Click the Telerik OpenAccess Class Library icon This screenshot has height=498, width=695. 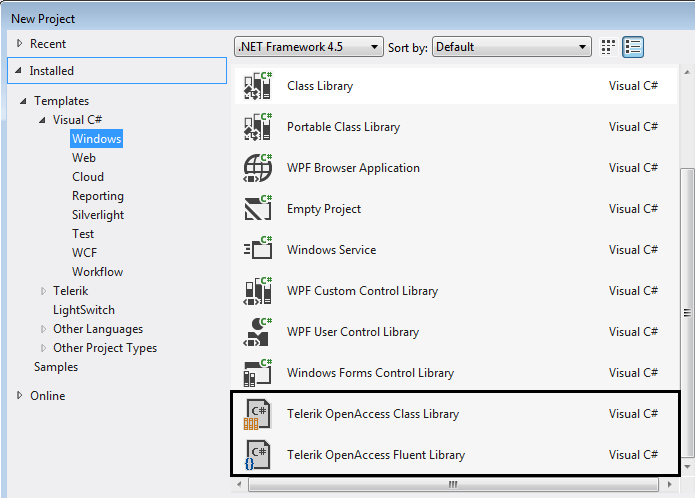(x=257, y=414)
